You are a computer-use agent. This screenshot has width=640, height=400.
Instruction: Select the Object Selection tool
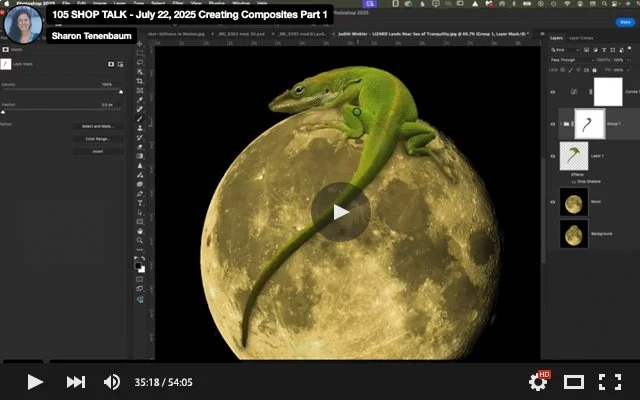tap(140, 72)
